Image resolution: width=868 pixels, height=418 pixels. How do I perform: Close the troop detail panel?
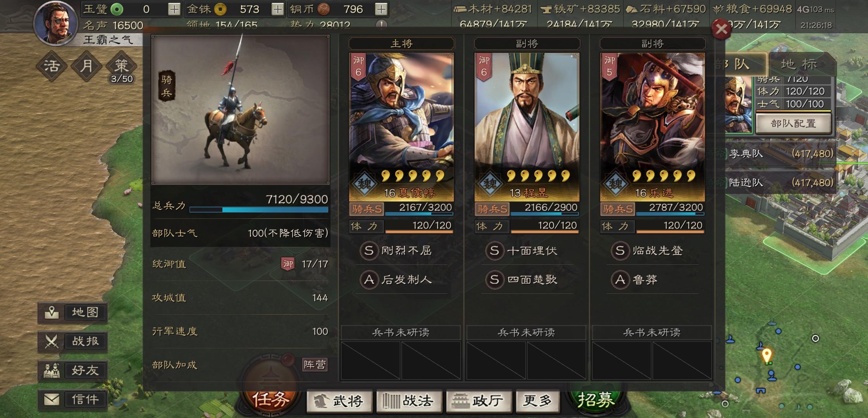[x=722, y=29]
